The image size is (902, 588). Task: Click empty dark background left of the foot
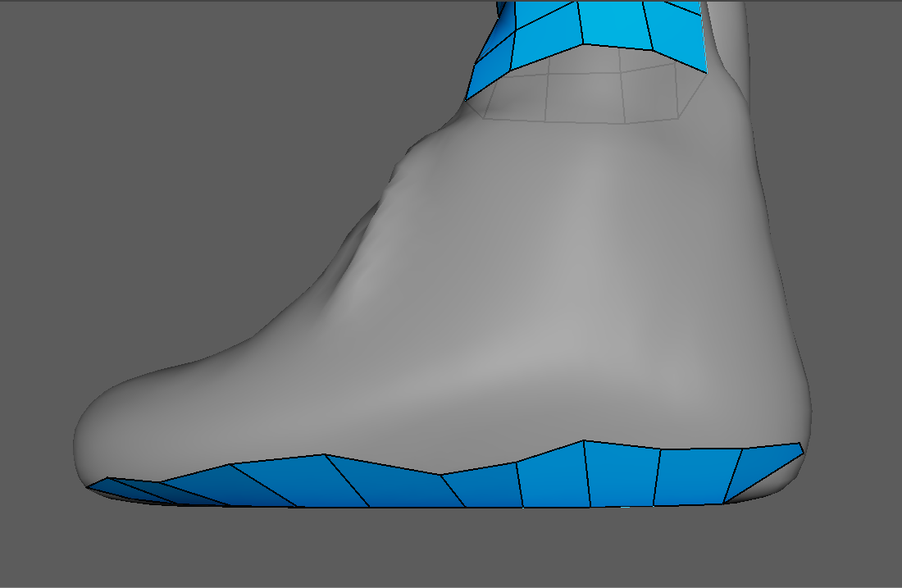tap(164, 205)
